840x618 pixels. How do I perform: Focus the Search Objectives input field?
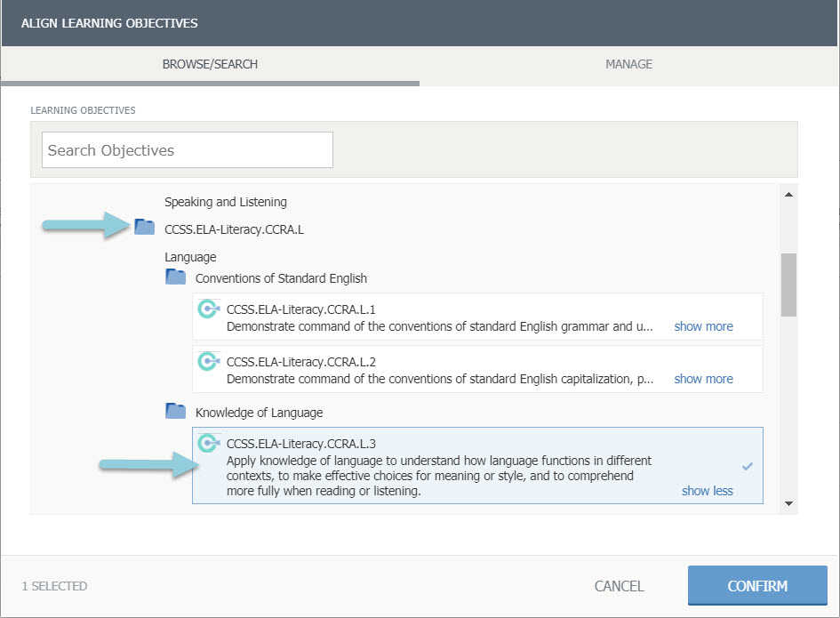(188, 150)
